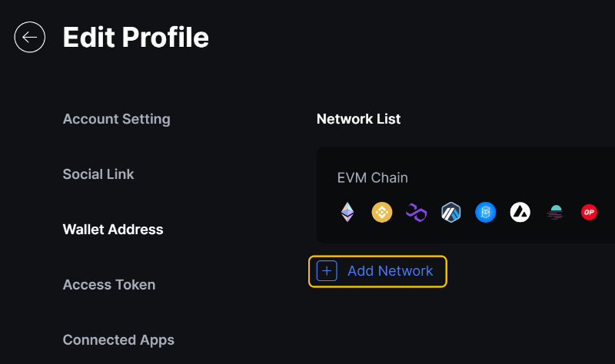Choose the yellow BNB Chain icon
Image resolution: width=615 pixels, height=364 pixels.
click(x=381, y=213)
